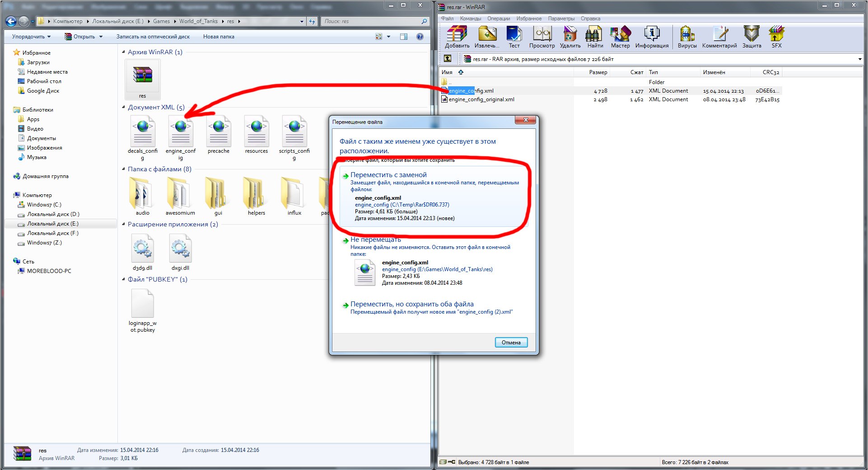The image size is (868, 470).
Task: Select the dxgi.dll file
Action: click(181, 252)
